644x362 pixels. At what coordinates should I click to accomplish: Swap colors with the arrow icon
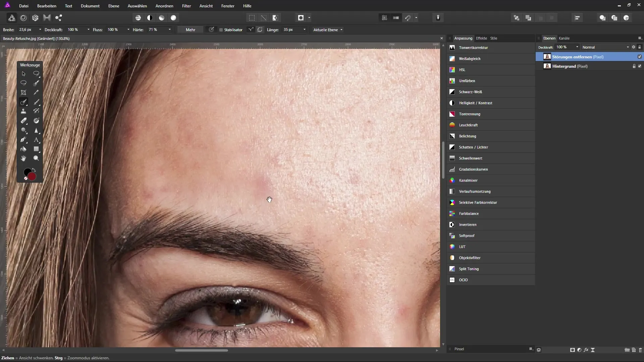(x=34, y=170)
